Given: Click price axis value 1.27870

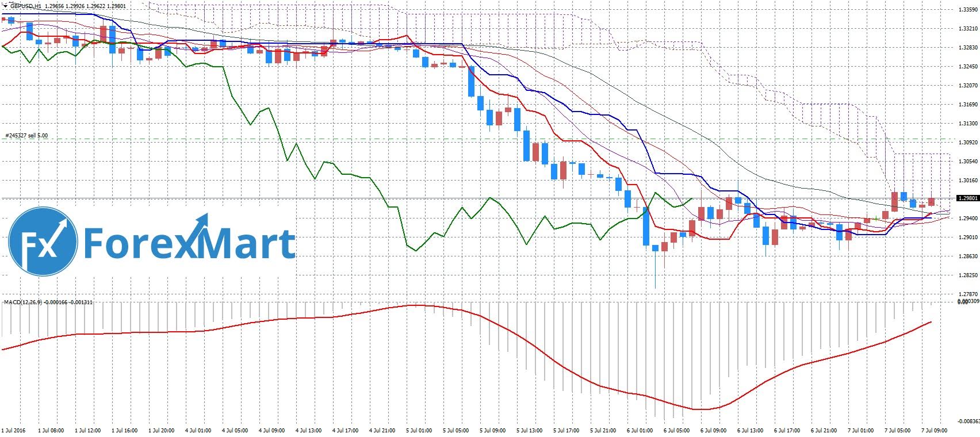Looking at the screenshot, I should coord(967,294).
